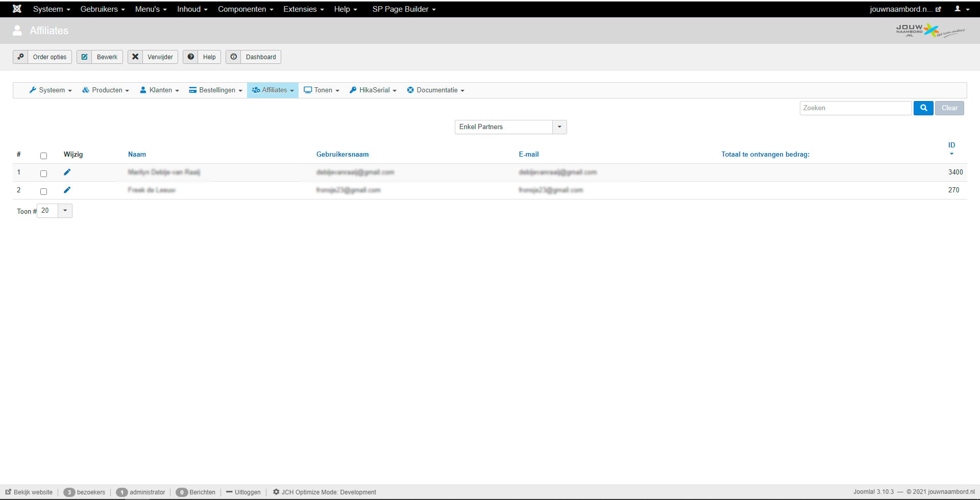Click the Zoeken search input field

click(855, 108)
